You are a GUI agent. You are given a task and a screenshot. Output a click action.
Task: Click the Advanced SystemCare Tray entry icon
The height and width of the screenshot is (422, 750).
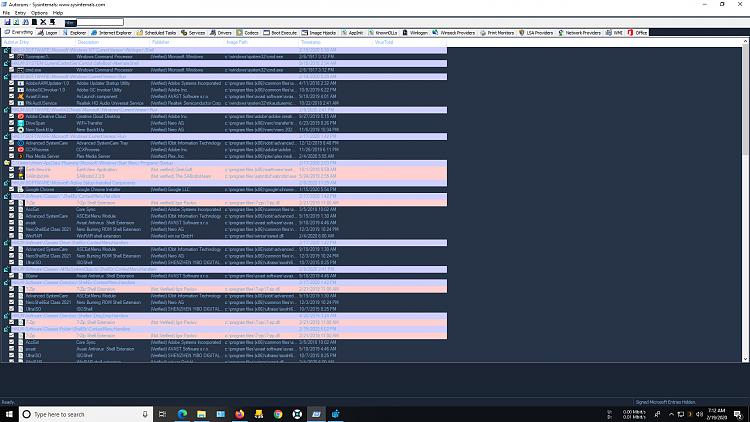click(21, 143)
